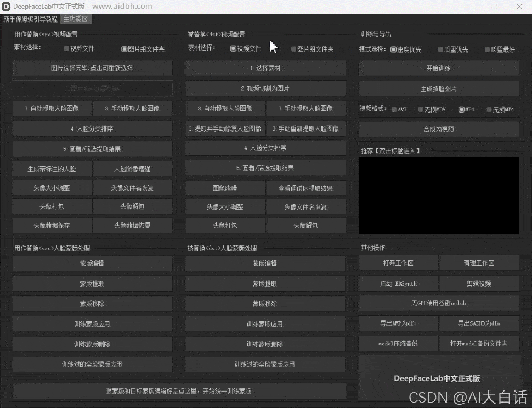The image size is (532, 408).
Task: Choose 质量最好 training mode
Action: 500,49
